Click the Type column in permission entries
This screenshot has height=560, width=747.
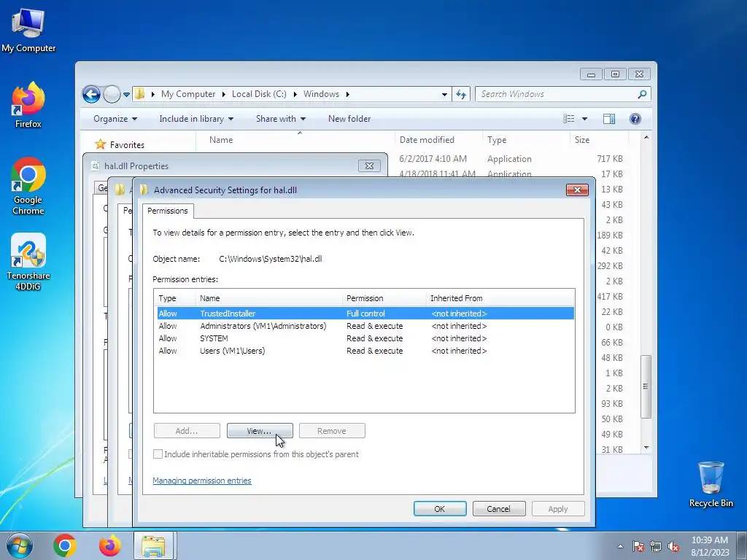coord(175,298)
